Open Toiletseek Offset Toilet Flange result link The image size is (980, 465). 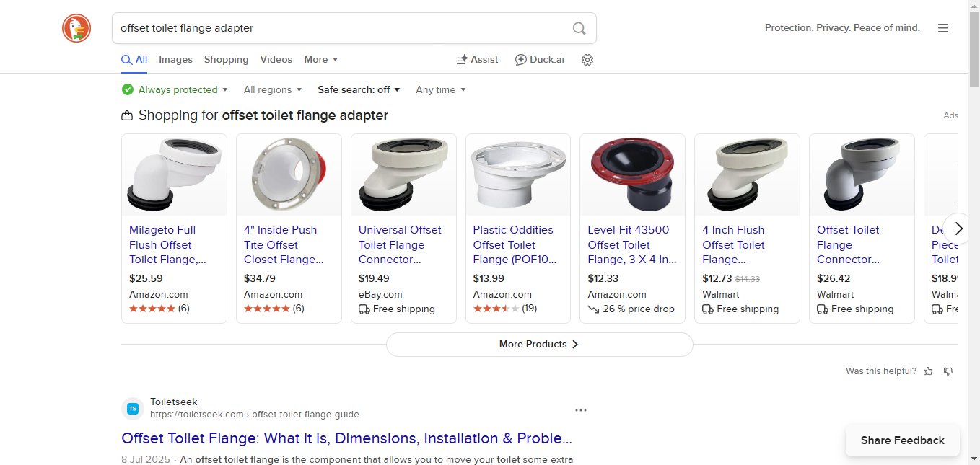(x=346, y=438)
